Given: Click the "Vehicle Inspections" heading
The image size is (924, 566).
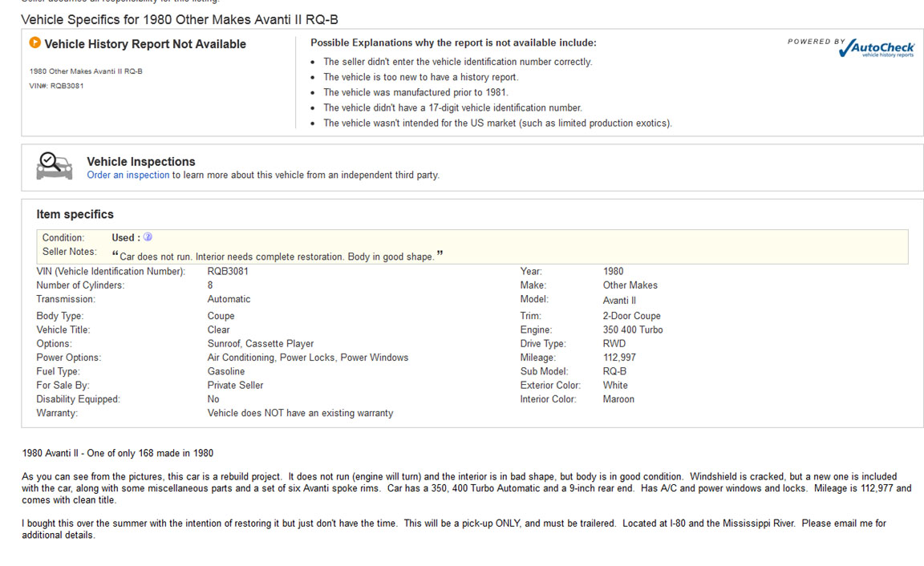Looking at the screenshot, I should (x=141, y=161).
